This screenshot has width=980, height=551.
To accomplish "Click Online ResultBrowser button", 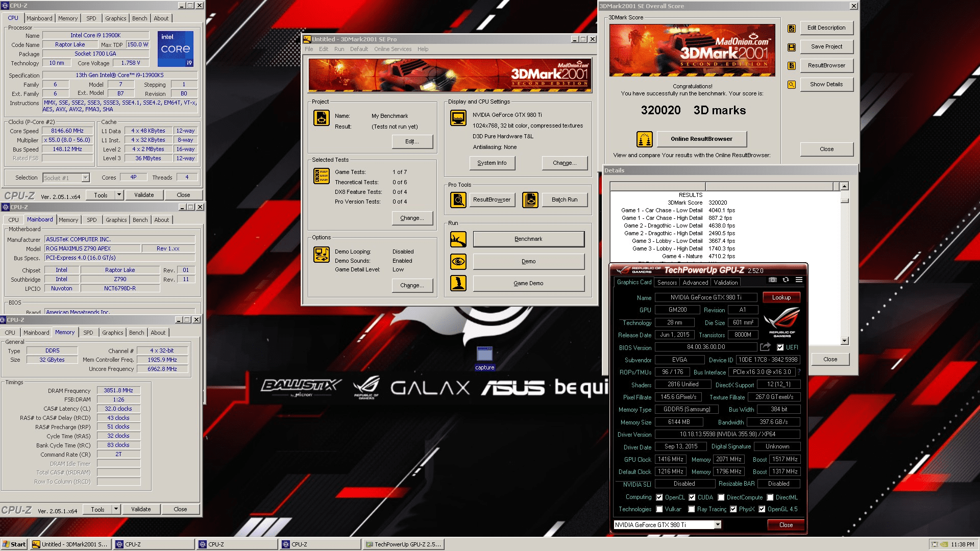I will (701, 139).
